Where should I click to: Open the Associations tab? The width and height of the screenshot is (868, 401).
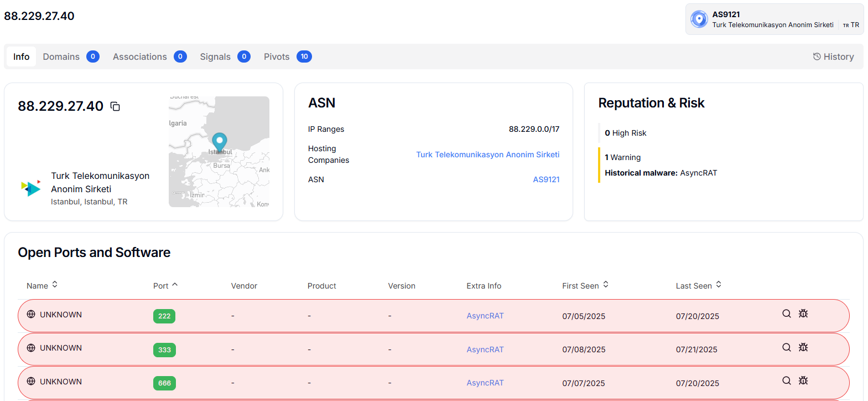pyautogui.click(x=149, y=56)
